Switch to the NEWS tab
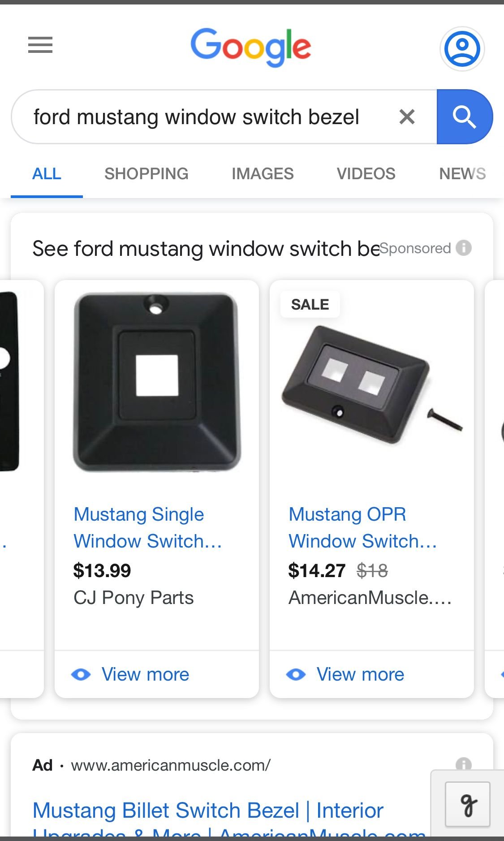 point(462,173)
